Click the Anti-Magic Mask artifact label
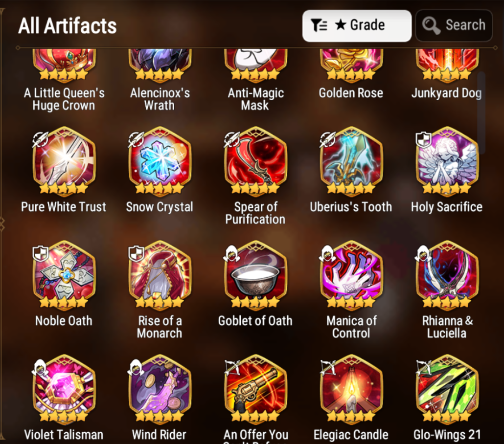 pos(255,99)
